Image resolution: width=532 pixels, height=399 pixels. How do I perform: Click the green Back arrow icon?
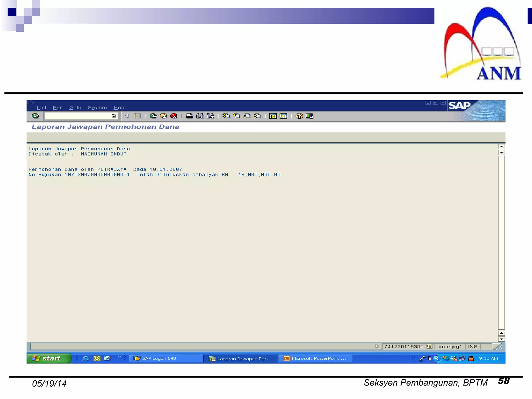click(153, 116)
